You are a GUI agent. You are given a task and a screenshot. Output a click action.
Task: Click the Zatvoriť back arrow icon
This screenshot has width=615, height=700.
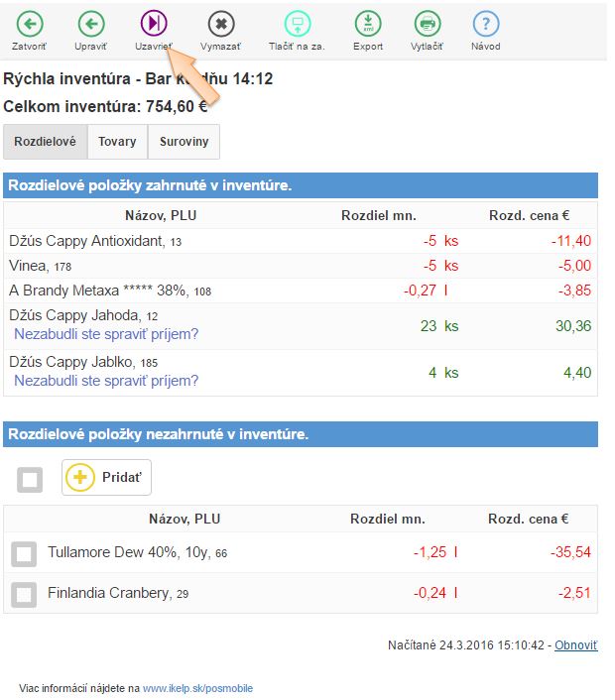point(30,24)
